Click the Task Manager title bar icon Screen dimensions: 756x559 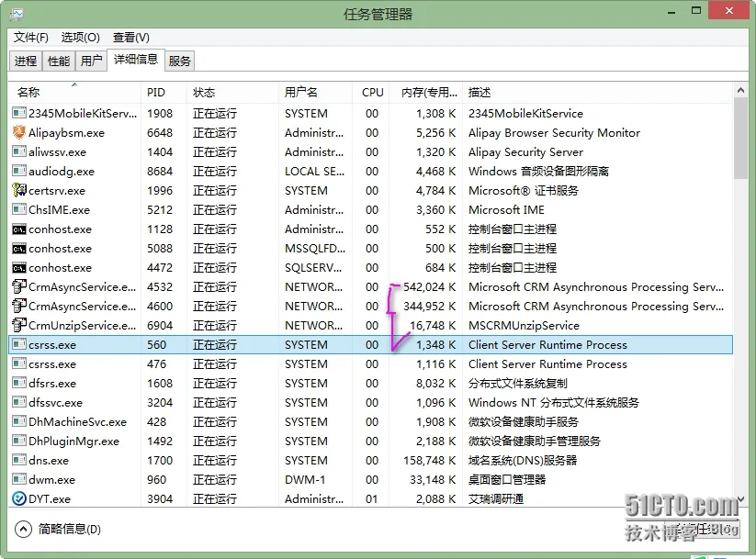[x=17, y=15]
